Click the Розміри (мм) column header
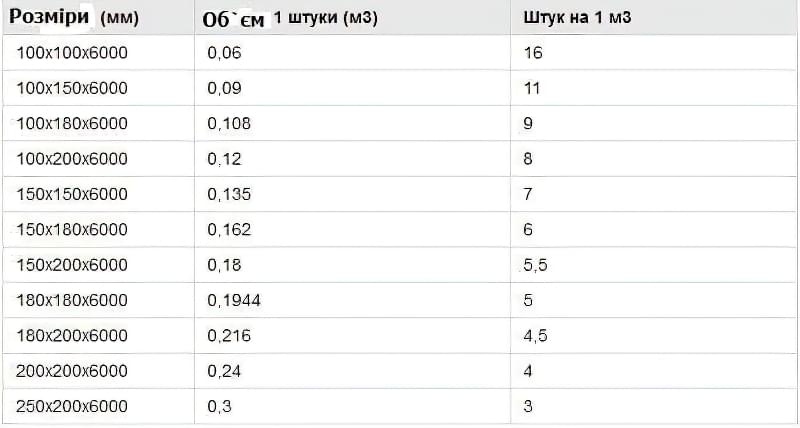 pos(76,19)
